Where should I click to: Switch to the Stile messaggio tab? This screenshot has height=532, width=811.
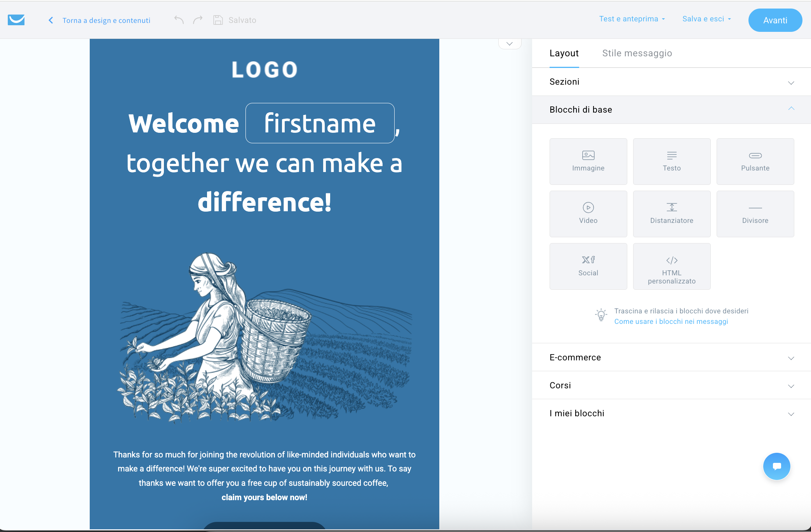tap(637, 53)
